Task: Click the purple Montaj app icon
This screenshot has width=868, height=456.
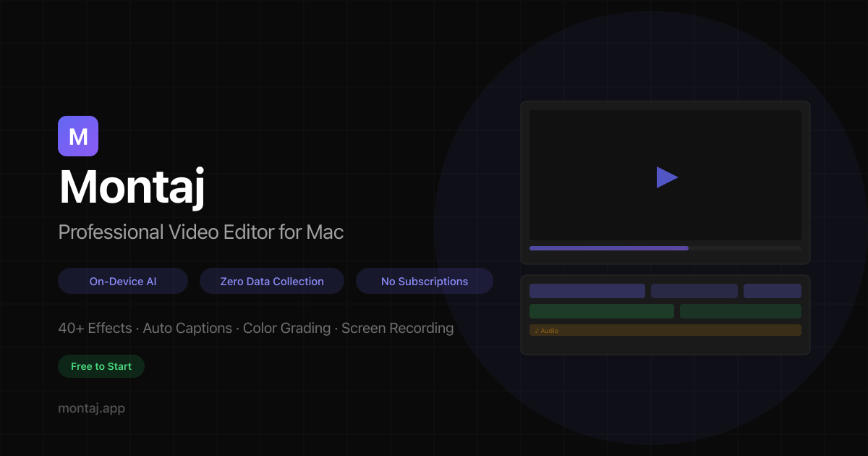Action: [78, 135]
